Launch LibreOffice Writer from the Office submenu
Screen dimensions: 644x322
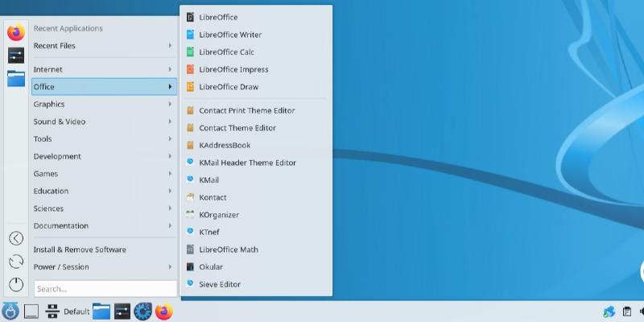point(229,35)
